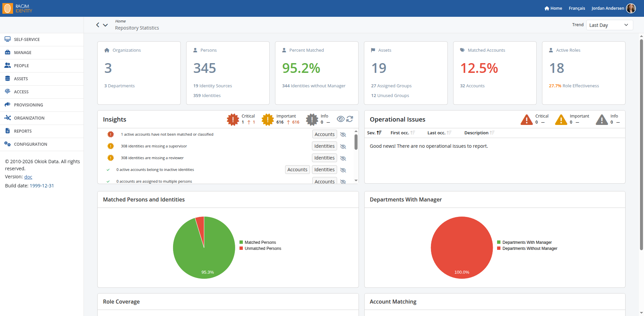Click the Insights Critical severity badge icon

[233, 119]
